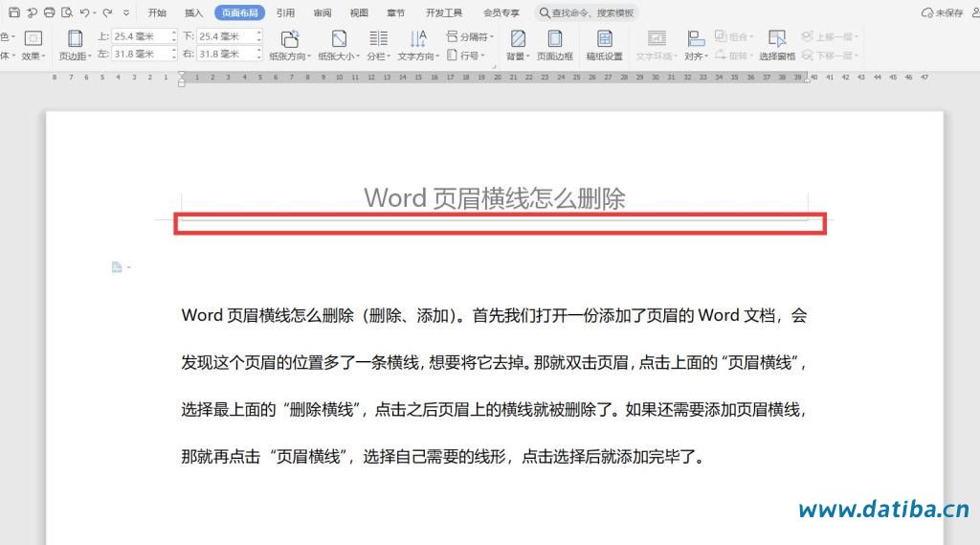Click the paragraph line starting 选择最上面的
This screenshot has height=545, width=980.
(495, 409)
